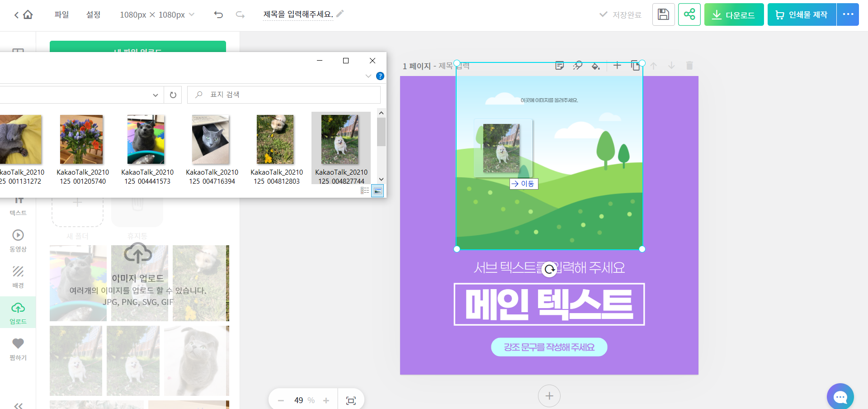The width and height of the screenshot is (868, 409).
Task: Open the 설정 menu
Action: pyautogui.click(x=93, y=14)
